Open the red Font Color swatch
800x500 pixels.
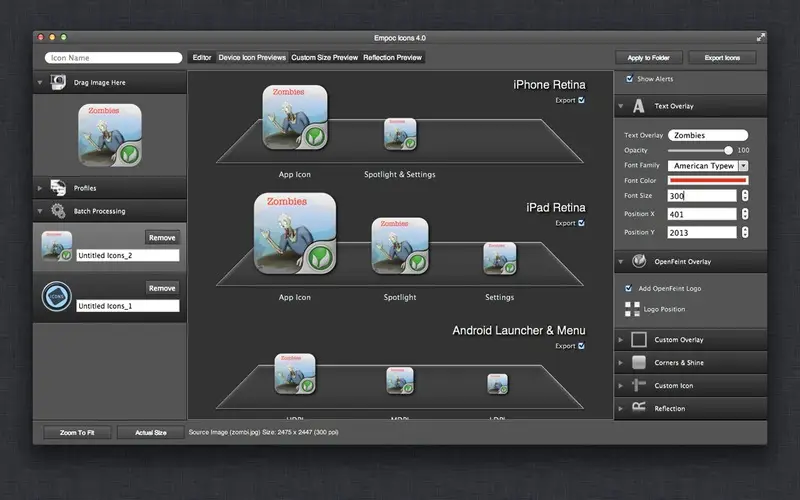coord(708,180)
